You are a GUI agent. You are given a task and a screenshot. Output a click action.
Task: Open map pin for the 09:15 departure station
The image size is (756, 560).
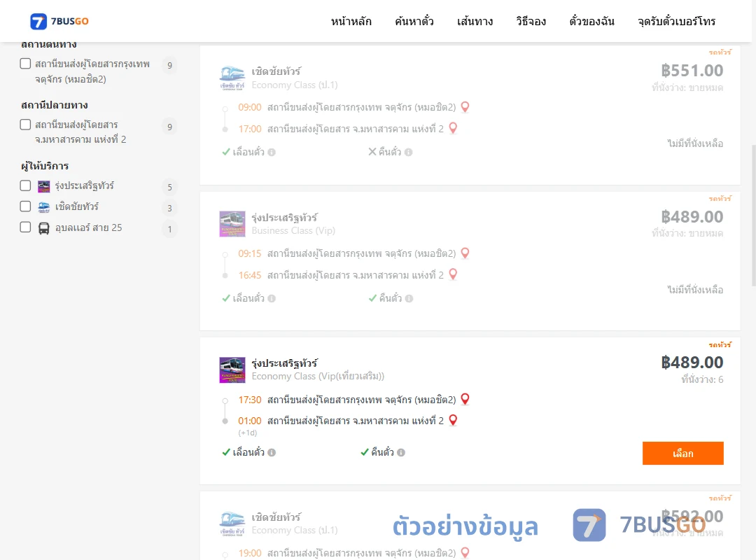pyautogui.click(x=465, y=253)
